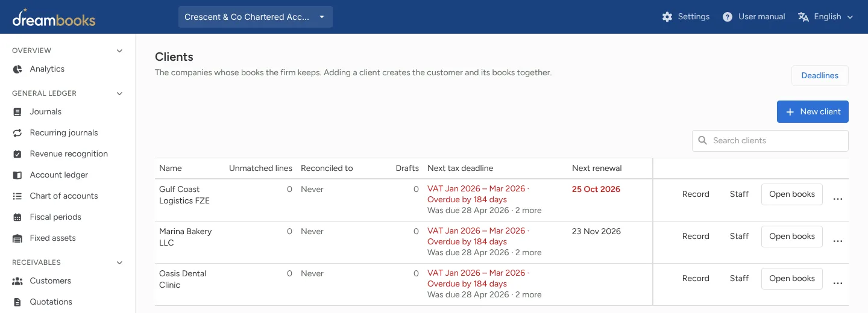Click the Quotations document icon

coord(17,302)
